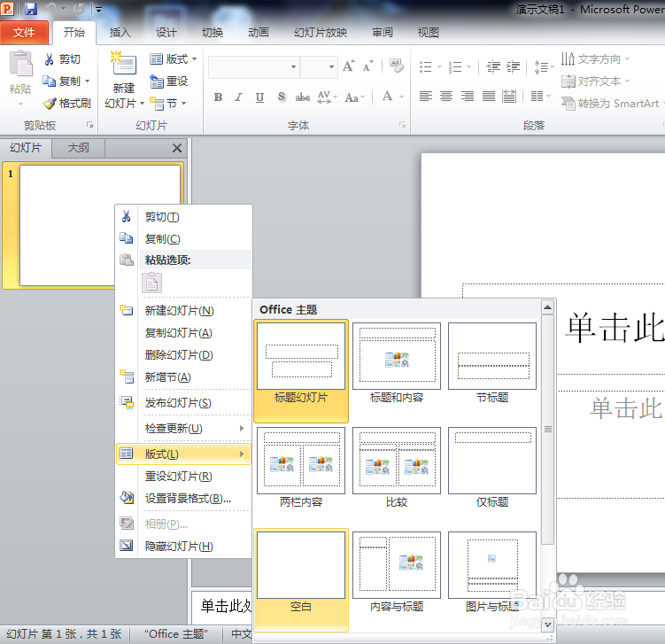665x644 pixels.
Task: Open Change Case Aa dropdown
Action: (x=354, y=97)
